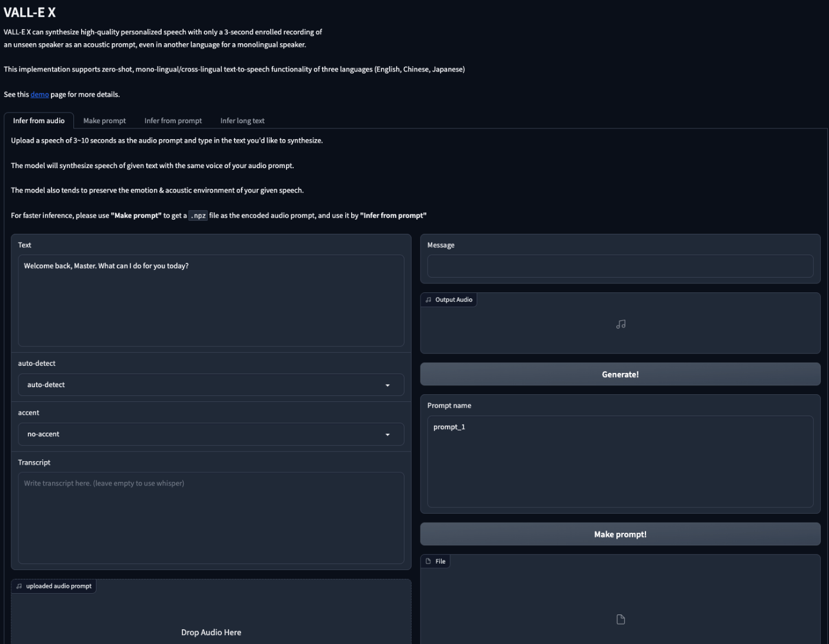
Task: Switch to the Infer from audio tab
Action: click(x=39, y=121)
